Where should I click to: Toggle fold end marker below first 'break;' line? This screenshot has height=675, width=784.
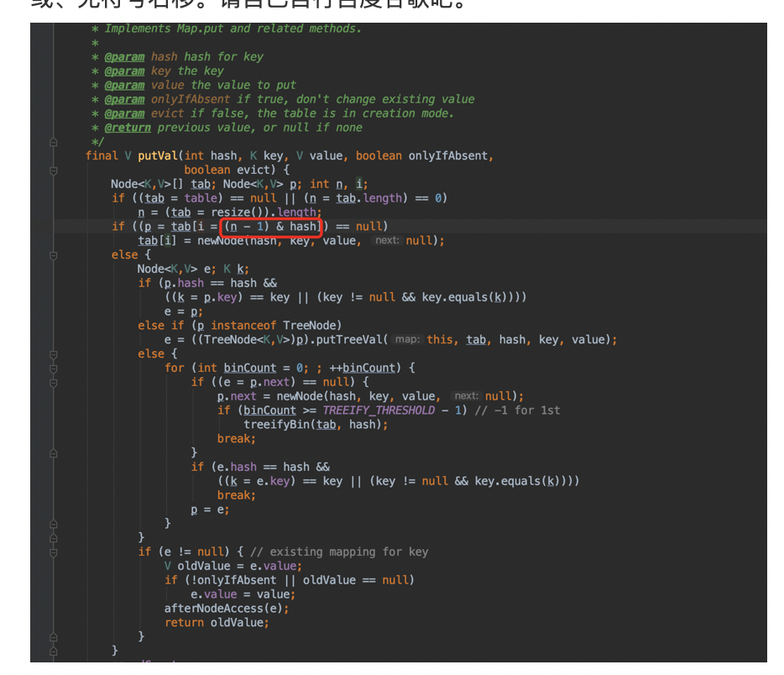pyautogui.click(x=54, y=454)
